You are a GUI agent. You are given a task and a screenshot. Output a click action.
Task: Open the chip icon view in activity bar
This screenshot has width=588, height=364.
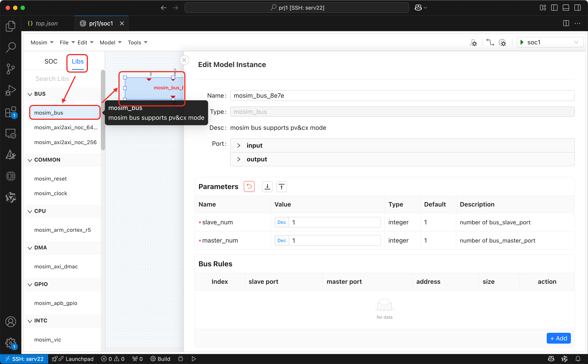tap(11, 176)
